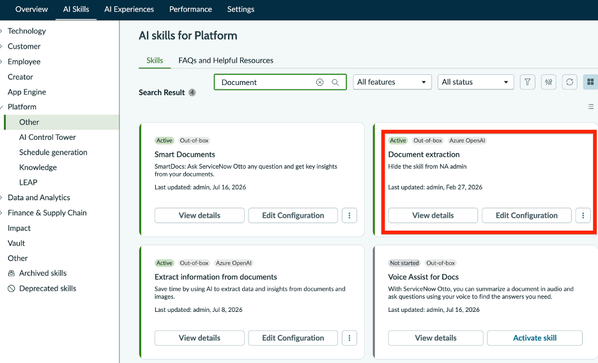Select bottom Other sidebar item
The height and width of the screenshot is (363, 598).
(x=18, y=258)
